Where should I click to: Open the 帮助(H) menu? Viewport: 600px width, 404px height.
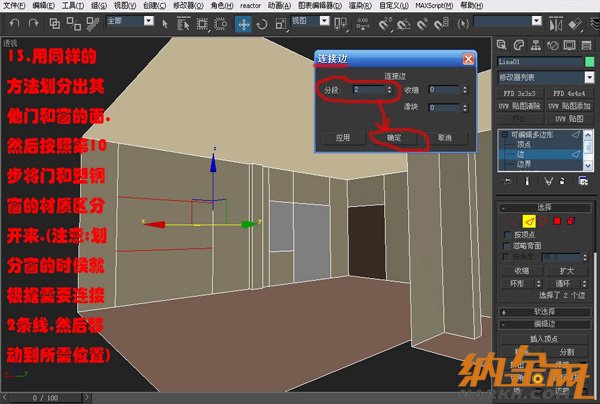(x=471, y=5)
